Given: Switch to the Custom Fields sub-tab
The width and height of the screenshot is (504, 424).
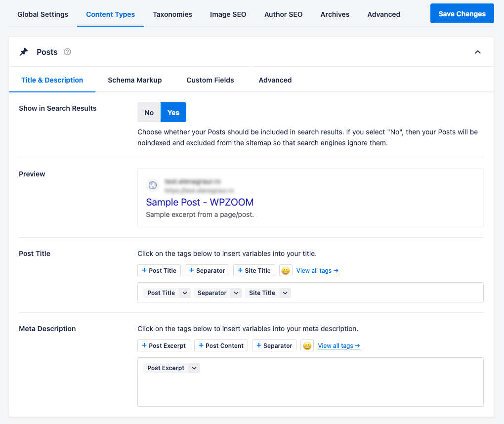Looking at the screenshot, I should tap(210, 80).
